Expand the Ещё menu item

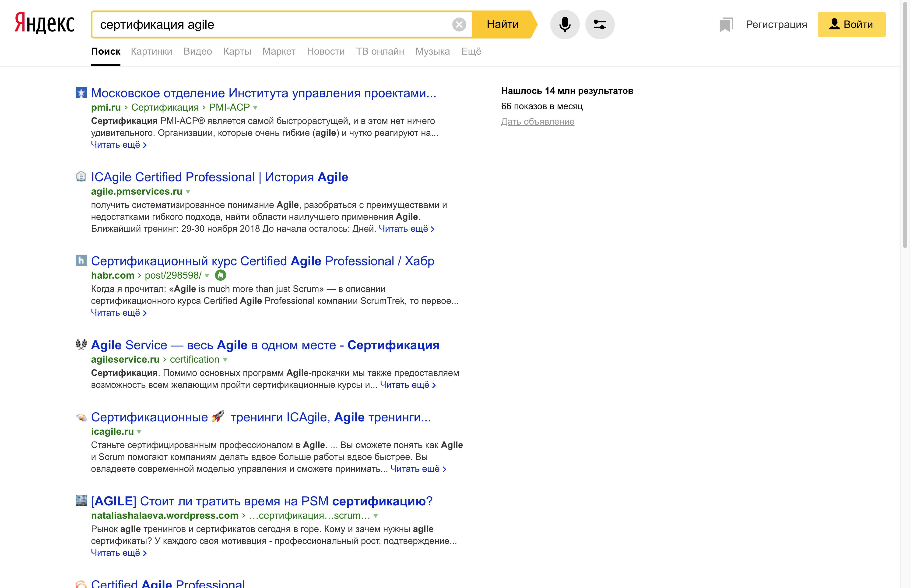pyautogui.click(x=471, y=51)
